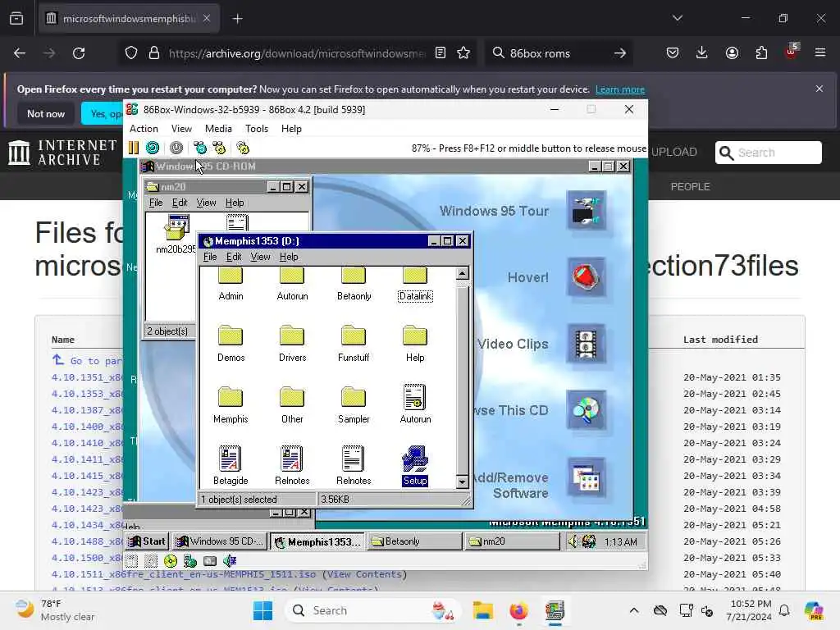
Task: Follow the Learn more link in Firefox bar
Action: pos(620,89)
